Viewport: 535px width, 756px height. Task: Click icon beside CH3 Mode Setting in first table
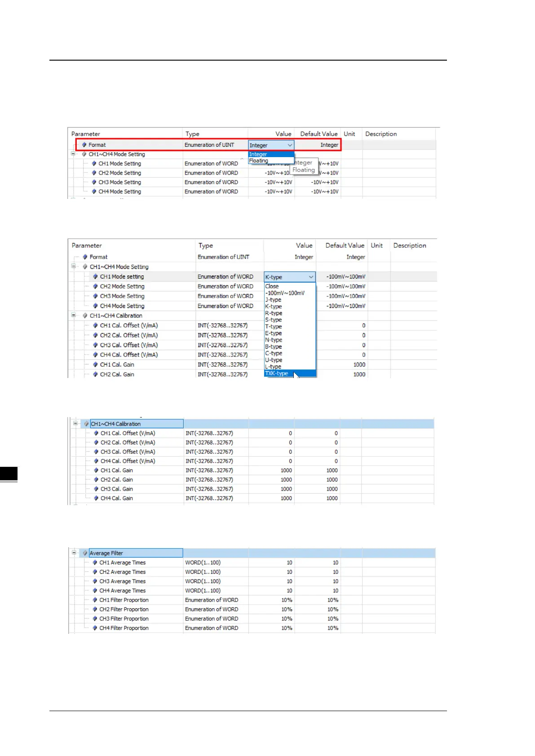pyautogui.click(x=94, y=182)
